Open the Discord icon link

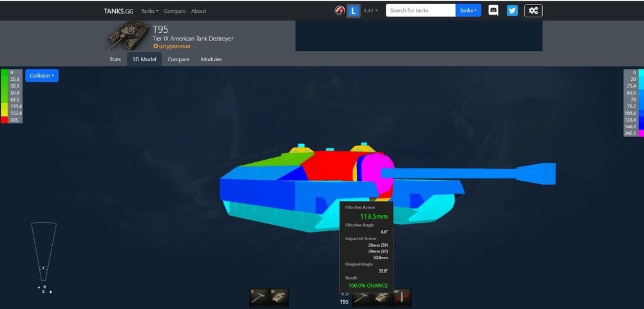tap(493, 11)
